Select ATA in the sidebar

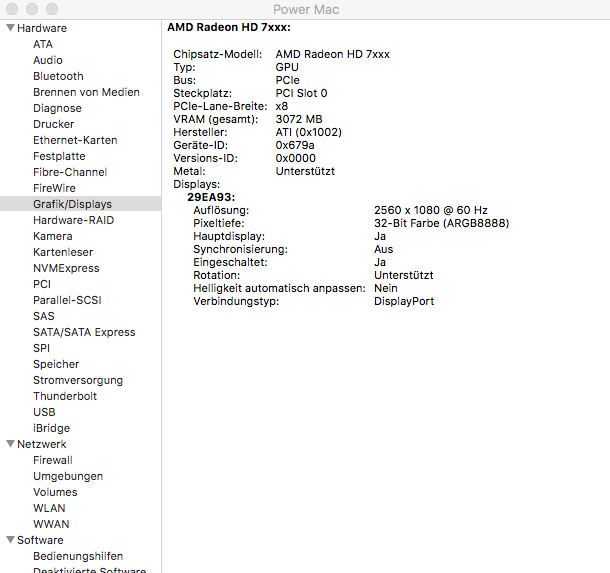coord(43,44)
